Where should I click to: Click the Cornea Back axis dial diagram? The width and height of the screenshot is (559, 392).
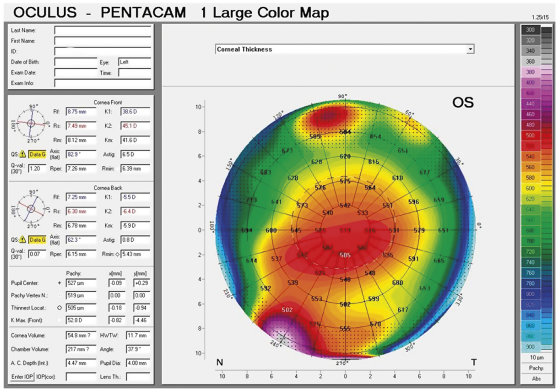(31, 209)
